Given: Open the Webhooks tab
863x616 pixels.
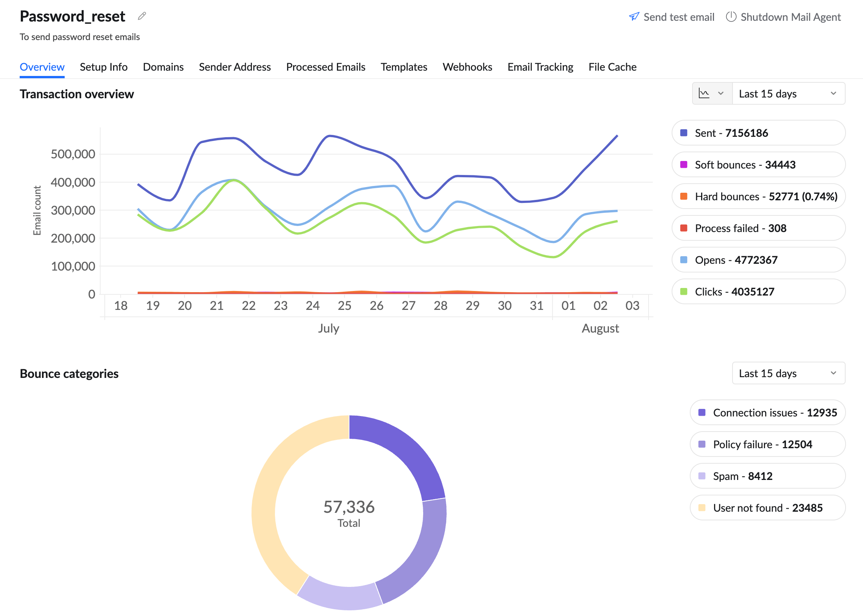Looking at the screenshot, I should 467,67.
